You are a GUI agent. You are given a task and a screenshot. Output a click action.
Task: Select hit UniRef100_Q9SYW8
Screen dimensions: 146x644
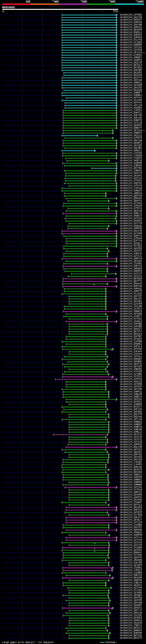coord(131,25)
